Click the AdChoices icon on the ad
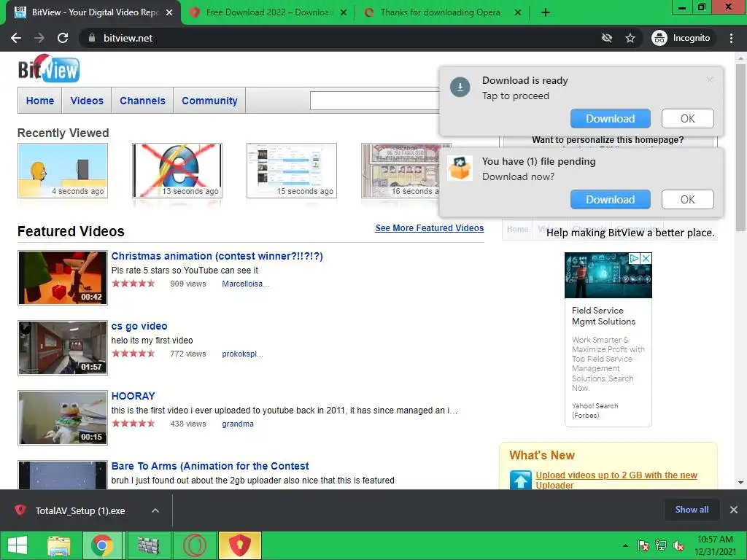The width and height of the screenshot is (747, 560). (x=634, y=258)
